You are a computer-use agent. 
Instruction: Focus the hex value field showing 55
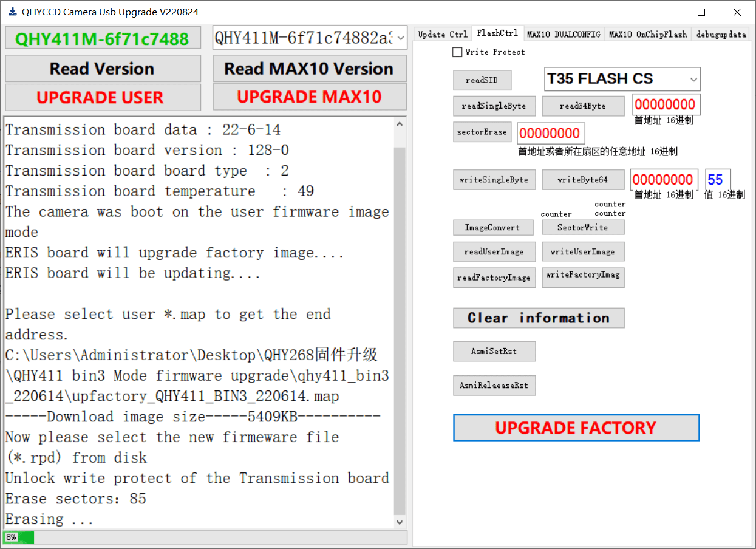click(718, 180)
